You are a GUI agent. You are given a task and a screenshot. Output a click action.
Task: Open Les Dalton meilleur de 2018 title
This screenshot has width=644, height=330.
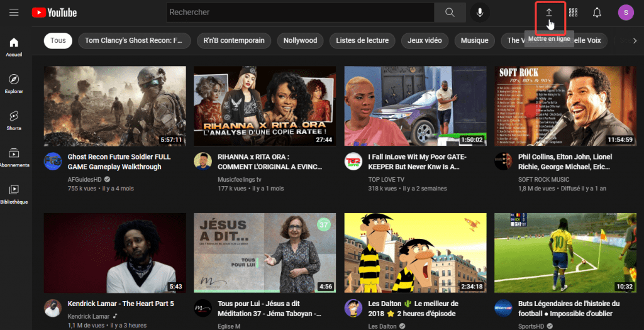pyautogui.click(x=413, y=309)
